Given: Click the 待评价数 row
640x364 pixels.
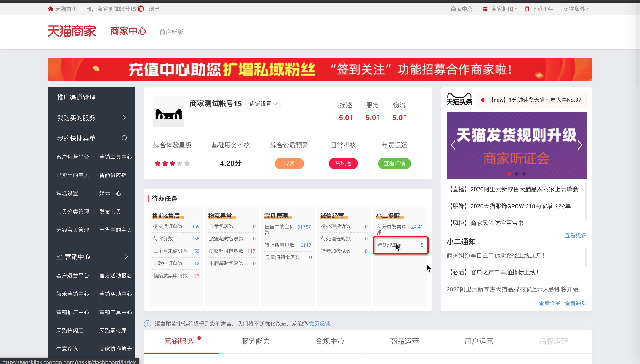Looking at the screenshot, I should (176, 239).
